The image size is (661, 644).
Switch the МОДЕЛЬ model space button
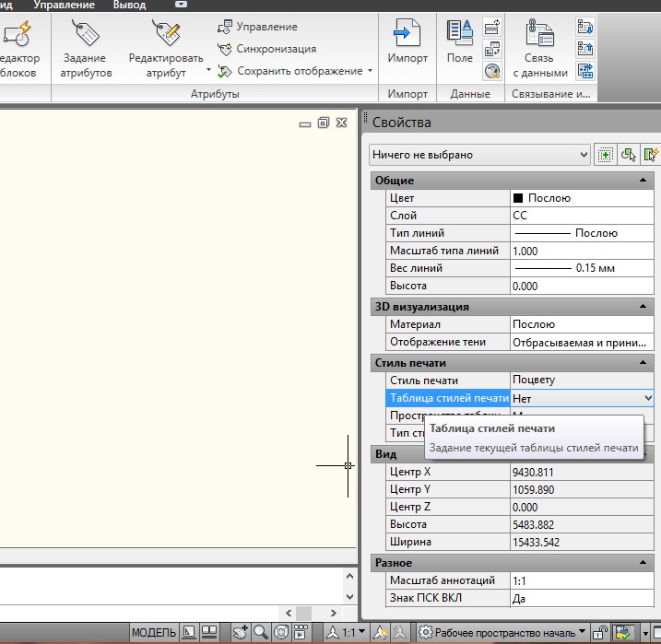pyautogui.click(x=153, y=632)
